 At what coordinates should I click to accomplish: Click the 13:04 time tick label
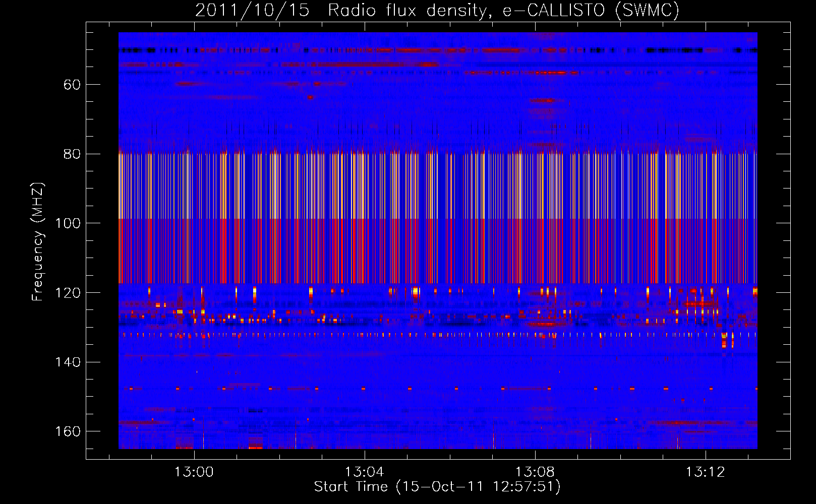click(x=364, y=472)
